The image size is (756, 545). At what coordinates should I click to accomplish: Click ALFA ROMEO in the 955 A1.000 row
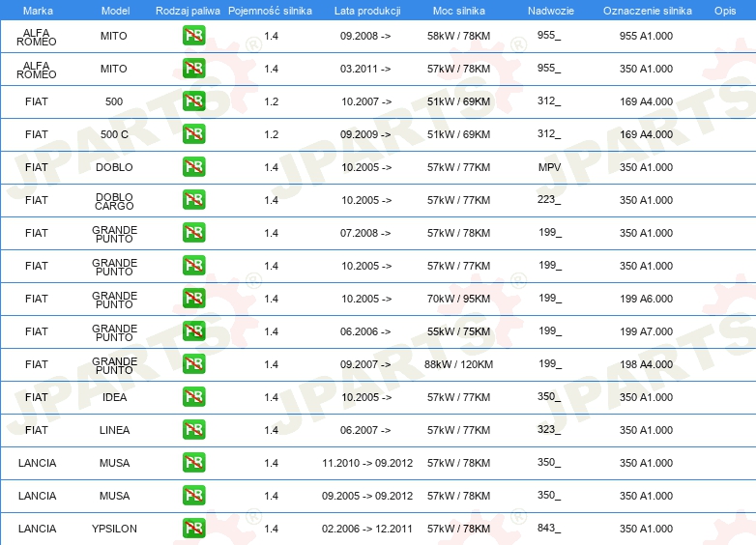(37, 37)
